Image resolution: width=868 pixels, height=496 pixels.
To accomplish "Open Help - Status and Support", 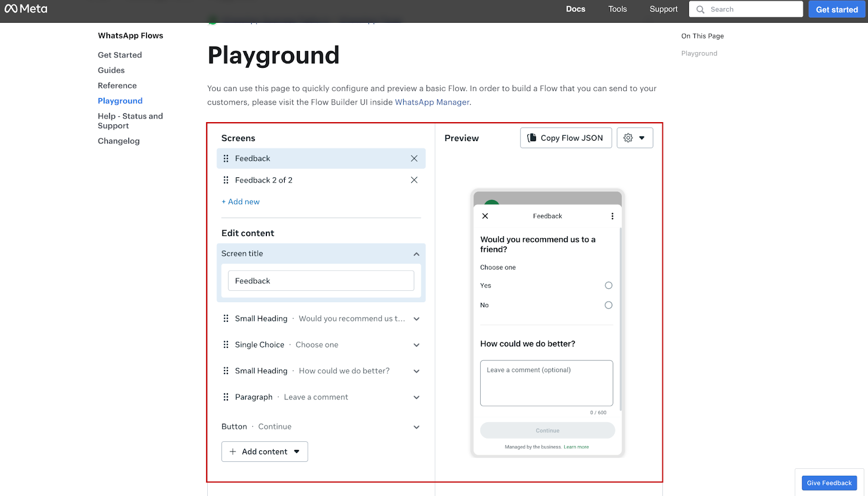I will [130, 120].
